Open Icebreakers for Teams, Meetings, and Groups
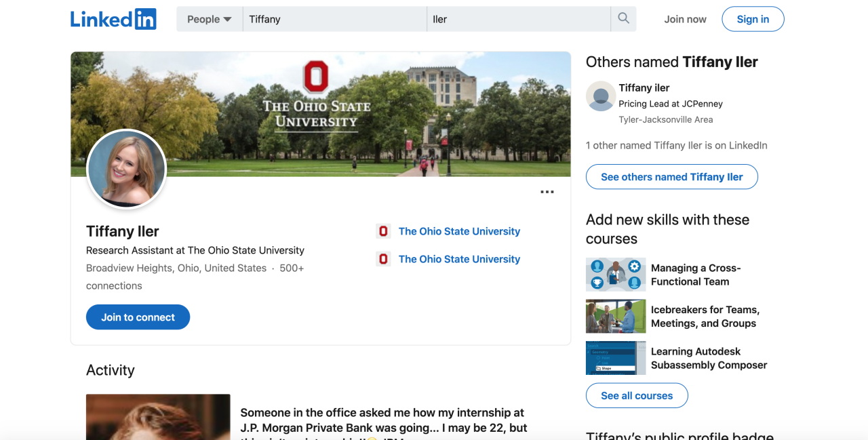Viewport: 868px width, 440px height. [705, 317]
